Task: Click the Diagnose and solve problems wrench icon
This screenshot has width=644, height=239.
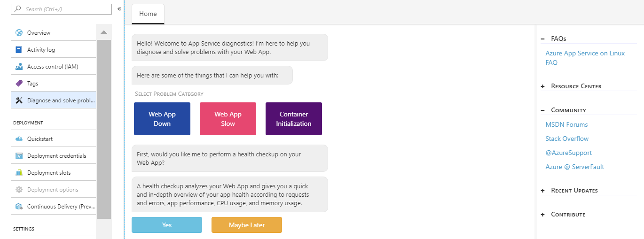Action: pos(19,100)
